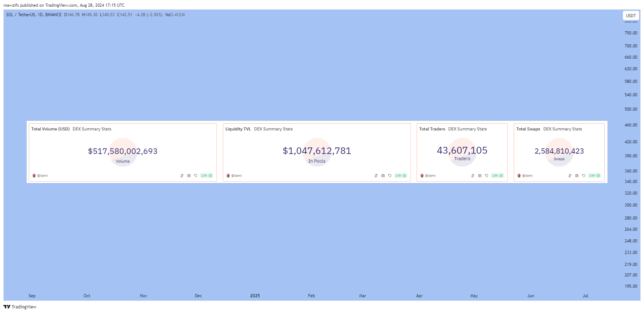The image size is (644, 313).
Task: Open the Liquidity TVL title link
Action: 238,129
